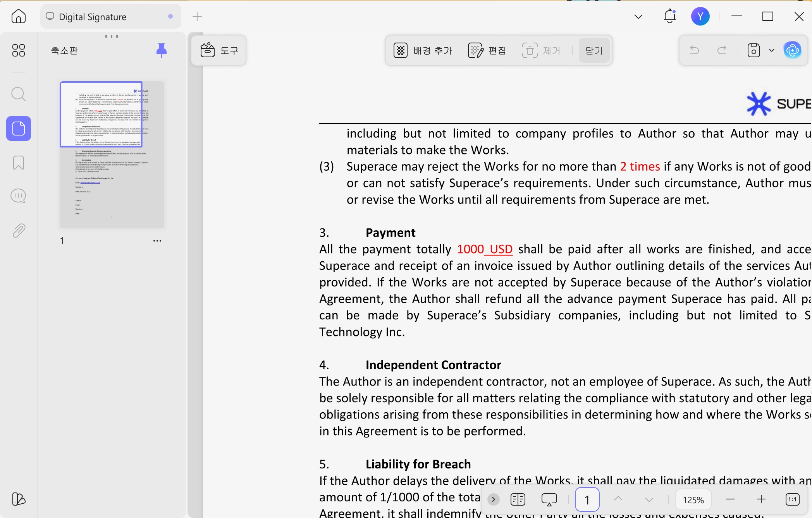Zoom in with plus button
This screenshot has width=812, height=518.
(x=761, y=499)
